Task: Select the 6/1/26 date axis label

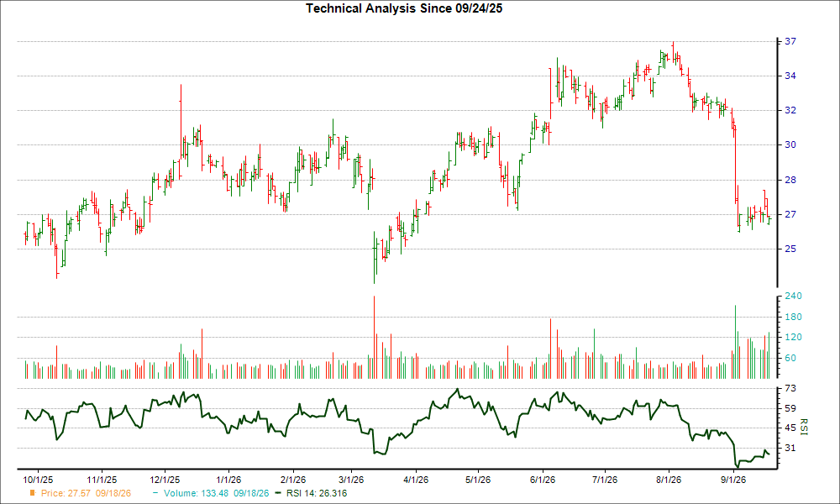Action: (543, 480)
